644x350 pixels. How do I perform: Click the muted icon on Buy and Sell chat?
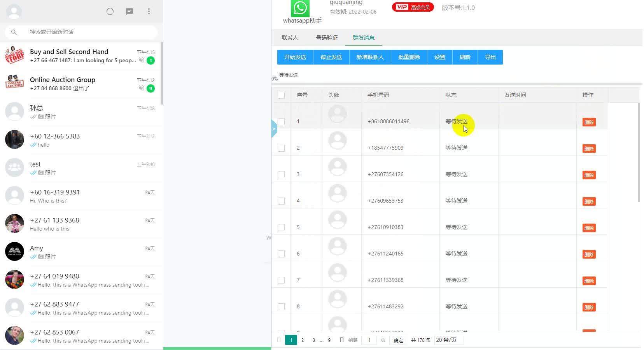point(142,60)
